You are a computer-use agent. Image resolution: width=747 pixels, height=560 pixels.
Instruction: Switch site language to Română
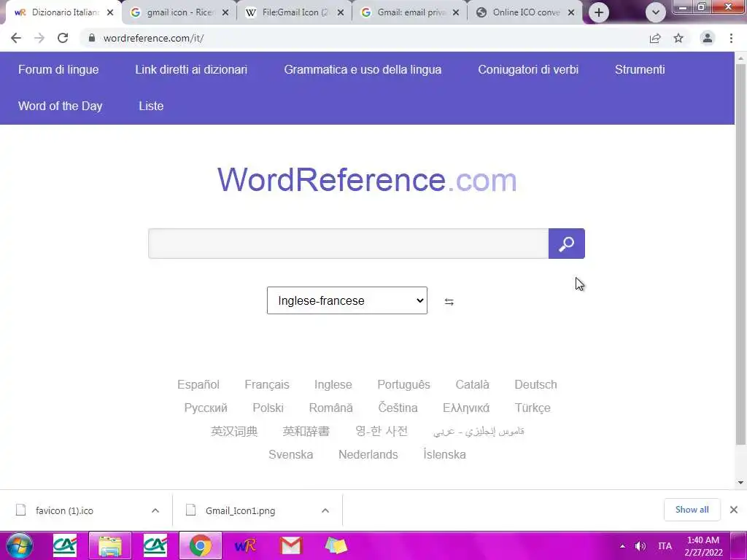[330, 408]
